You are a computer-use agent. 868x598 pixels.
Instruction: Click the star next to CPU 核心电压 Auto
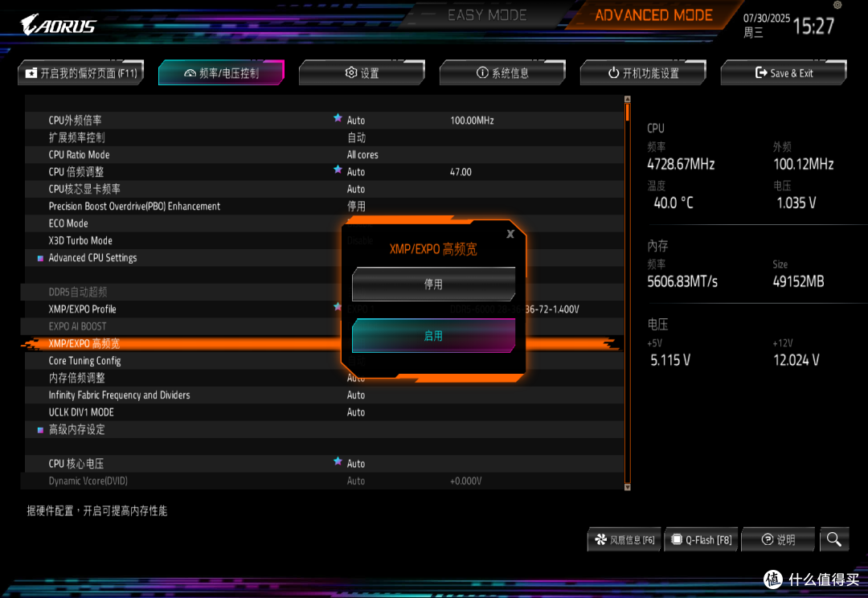point(338,461)
